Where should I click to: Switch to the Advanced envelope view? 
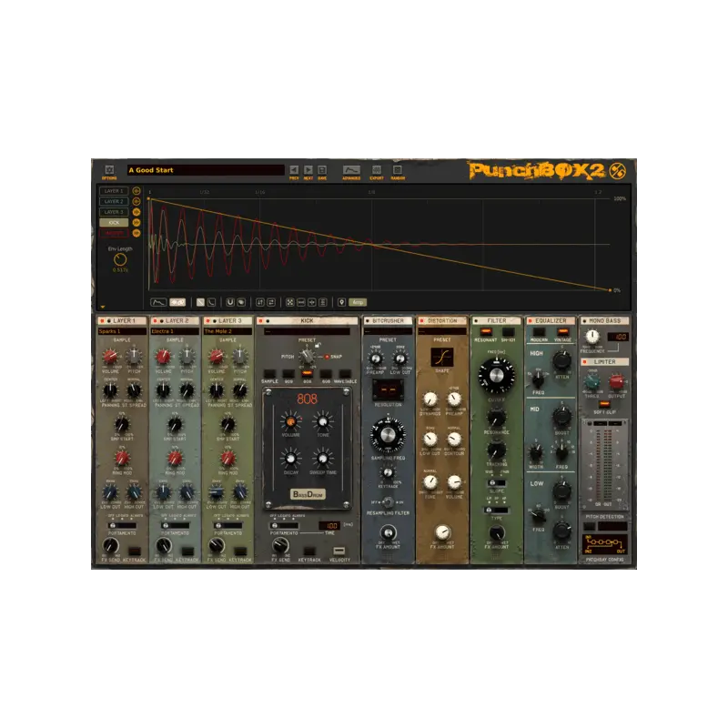click(351, 170)
